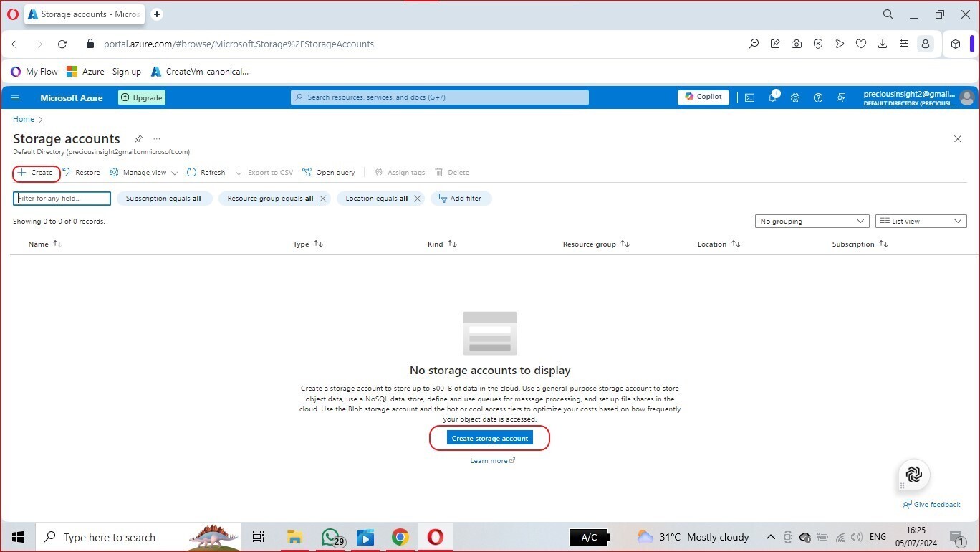980x552 pixels.
Task: Open Azure portal settings gear
Action: coord(795,97)
